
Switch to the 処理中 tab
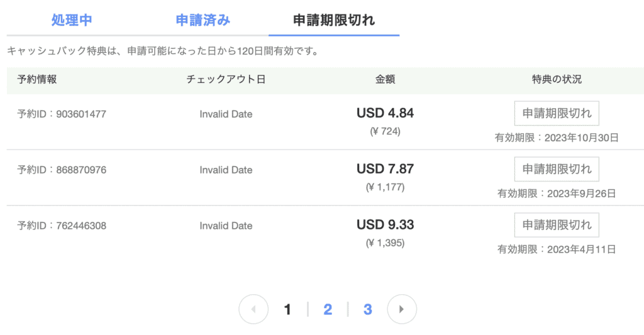[x=72, y=20]
